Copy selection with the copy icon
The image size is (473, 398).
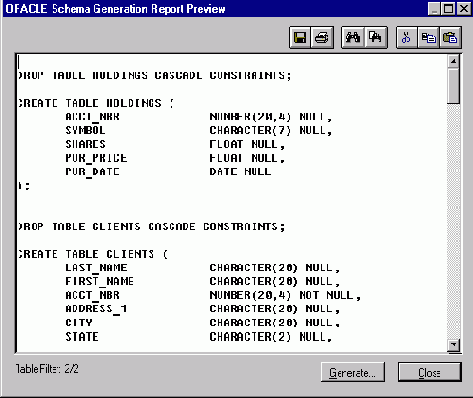point(428,37)
